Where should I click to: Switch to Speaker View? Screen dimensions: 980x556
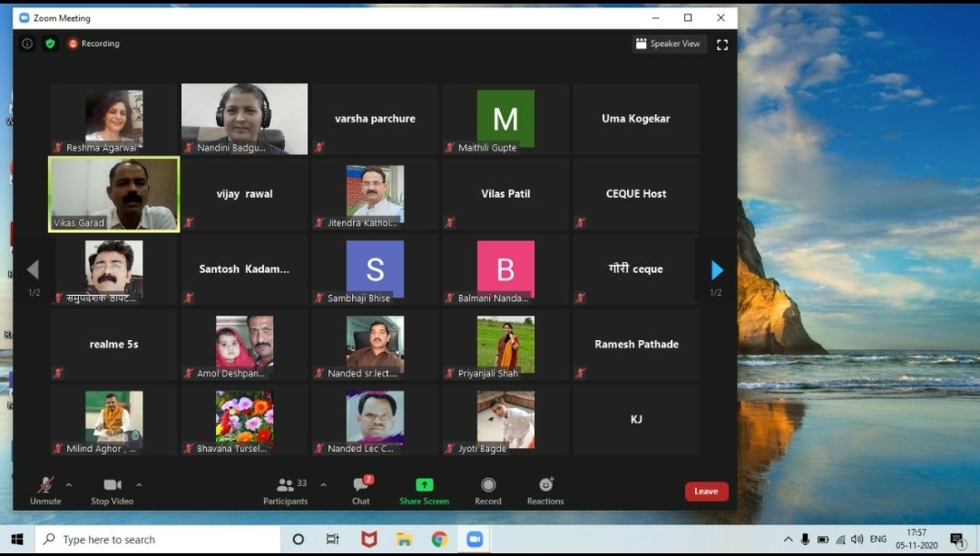(x=669, y=44)
